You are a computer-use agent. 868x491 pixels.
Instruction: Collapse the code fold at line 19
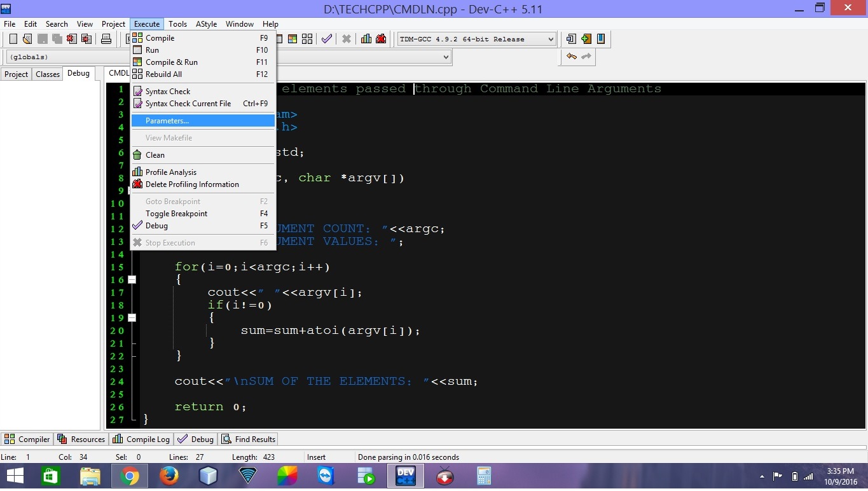click(x=132, y=317)
